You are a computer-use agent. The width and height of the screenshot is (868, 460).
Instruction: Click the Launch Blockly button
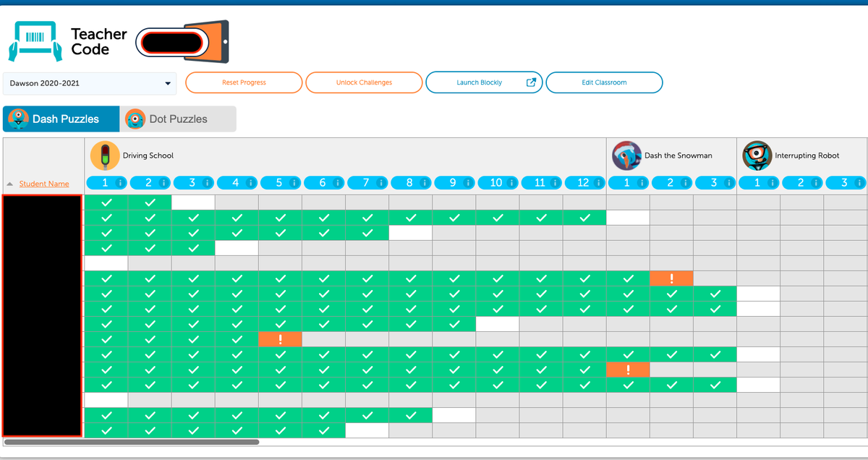pyautogui.click(x=484, y=82)
